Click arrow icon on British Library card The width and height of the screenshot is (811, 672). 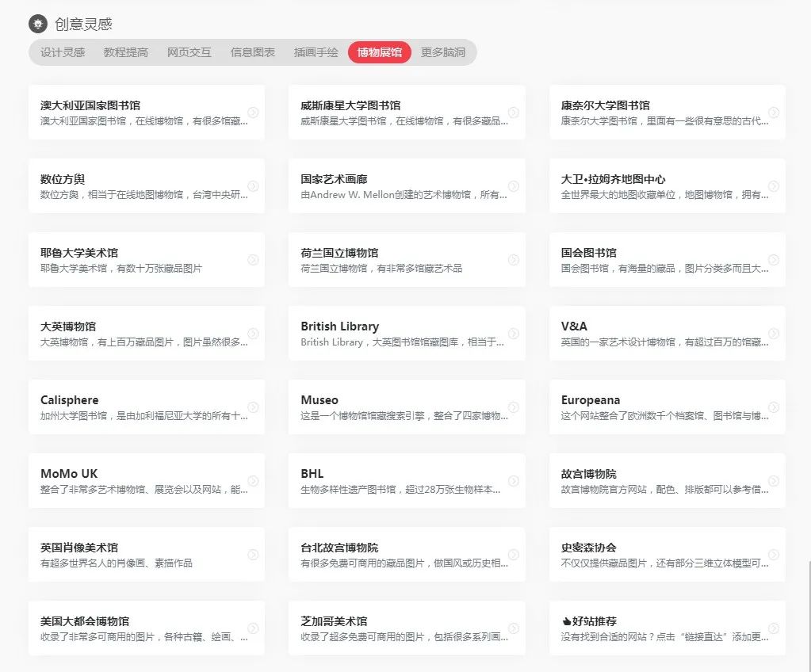(x=514, y=334)
